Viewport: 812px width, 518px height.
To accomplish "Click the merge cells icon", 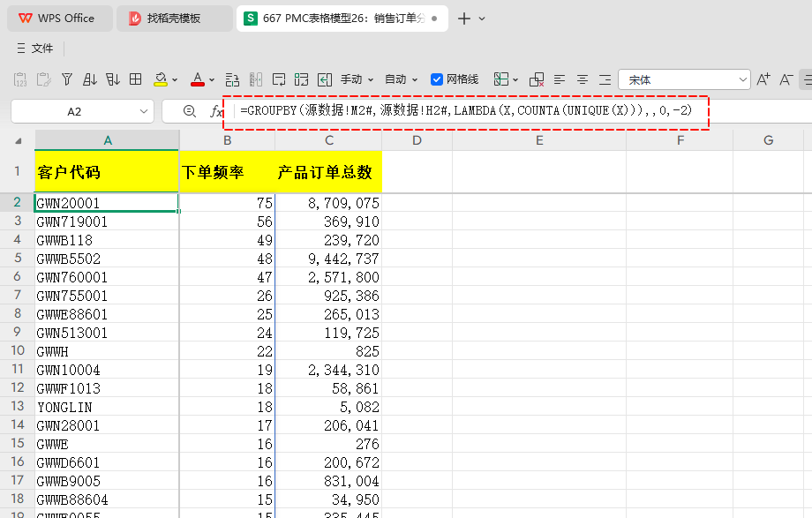I will click(301, 79).
